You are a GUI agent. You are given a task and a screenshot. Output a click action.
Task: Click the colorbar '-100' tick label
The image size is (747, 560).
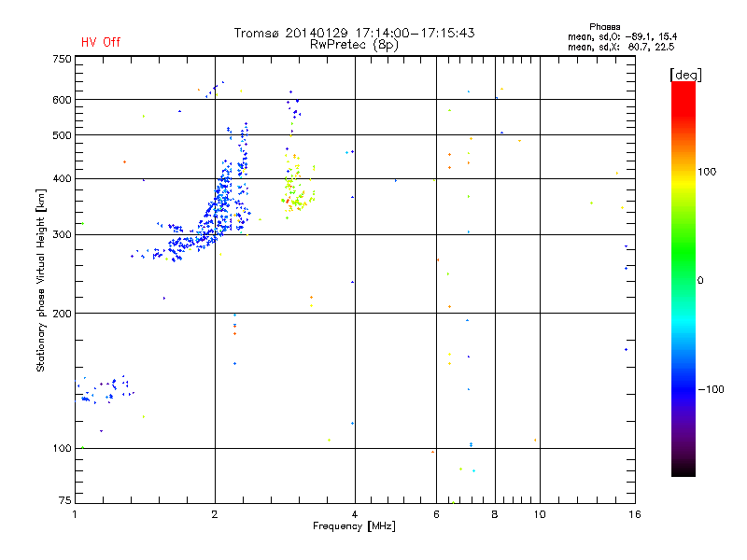[712, 389]
